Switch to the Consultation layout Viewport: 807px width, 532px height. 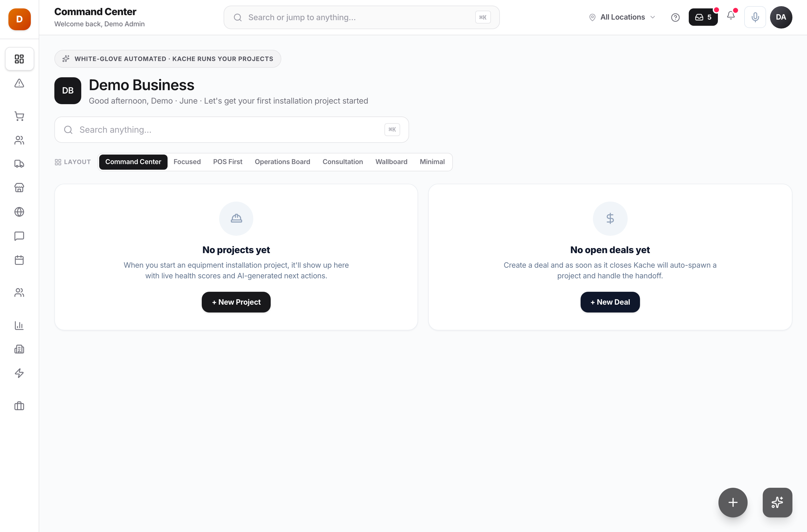[x=343, y=162]
